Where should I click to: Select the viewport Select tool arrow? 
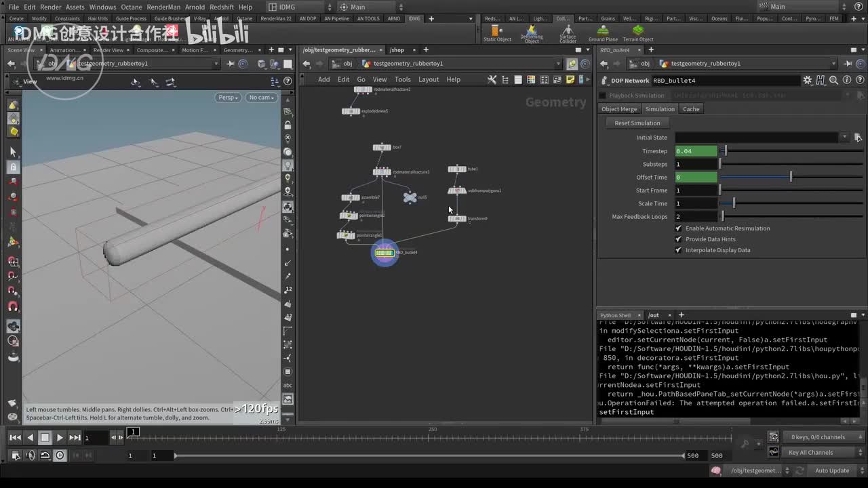pyautogui.click(x=13, y=152)
